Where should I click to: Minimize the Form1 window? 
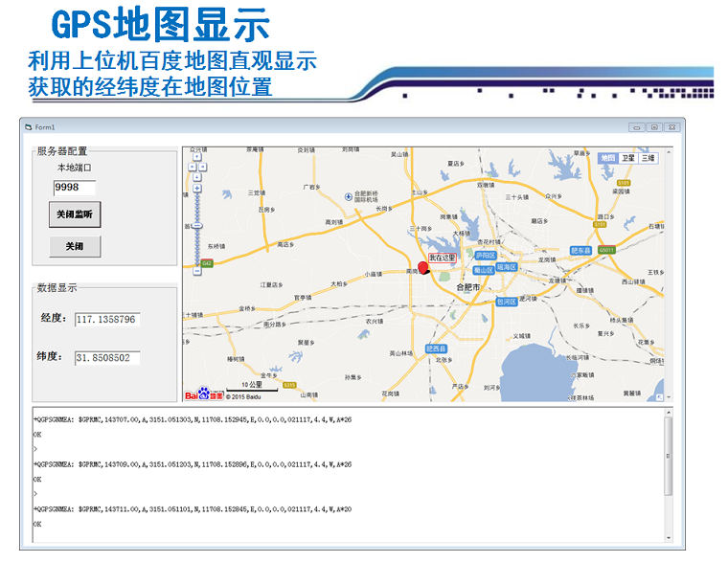[637, 127]
